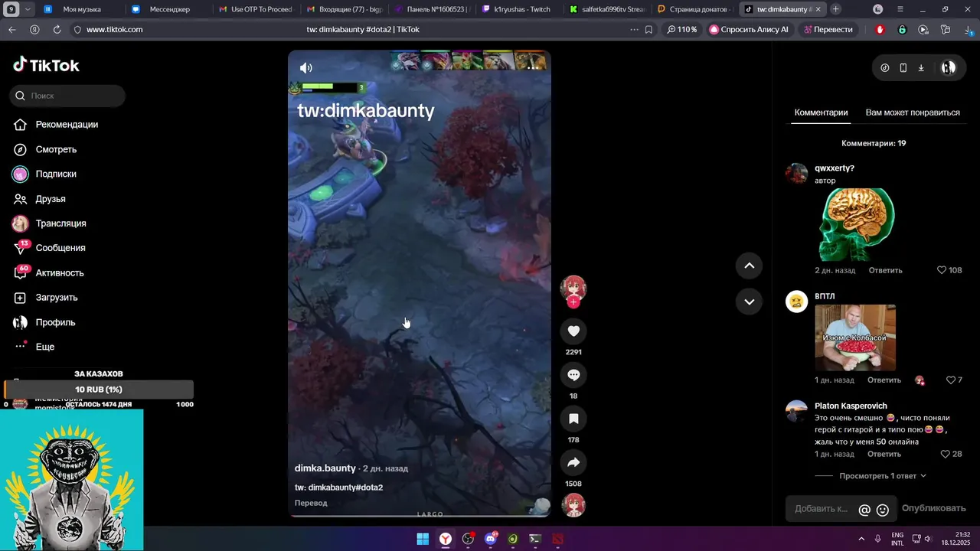Mute the TikTok video with speaker icon
The height and width of the screenshot is (551, 980).
[305, 68]
